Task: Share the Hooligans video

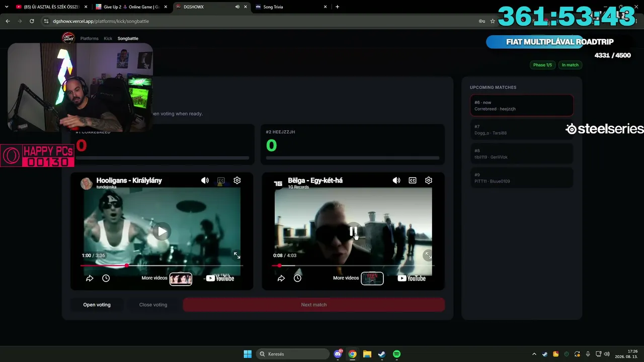Action: click(90, 278)
